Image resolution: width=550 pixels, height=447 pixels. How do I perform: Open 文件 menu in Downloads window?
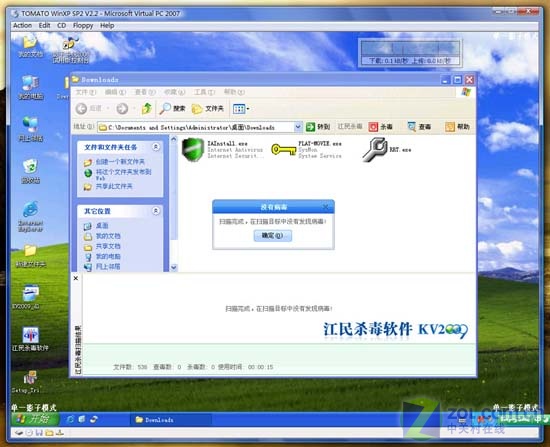click(x=86, y=92)
